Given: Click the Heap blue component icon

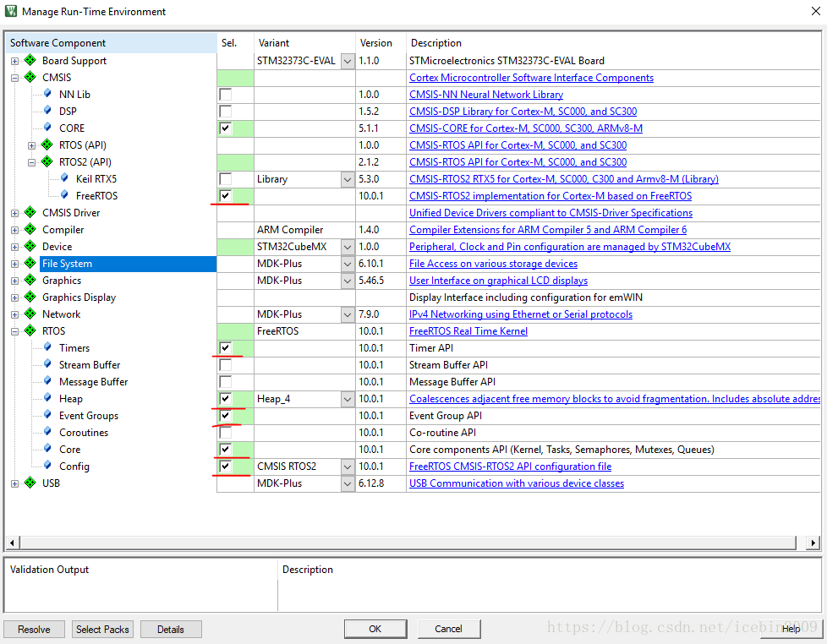Looking at the screenshot, I should (47, 398).
